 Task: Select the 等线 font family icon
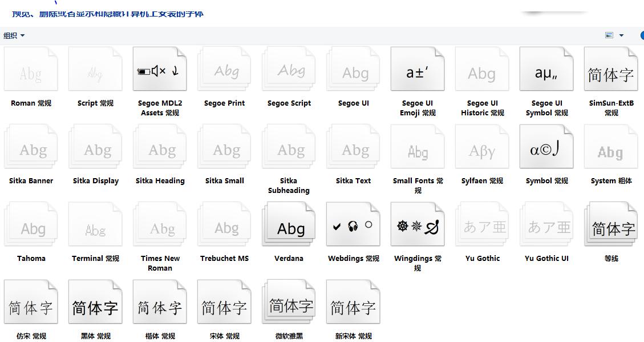pos(611,224)
